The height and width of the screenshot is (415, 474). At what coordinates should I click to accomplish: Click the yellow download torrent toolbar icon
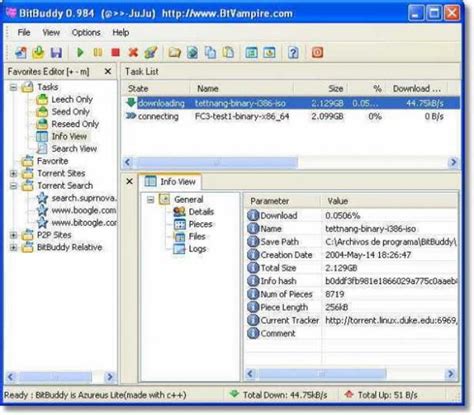tap(39, 53)
